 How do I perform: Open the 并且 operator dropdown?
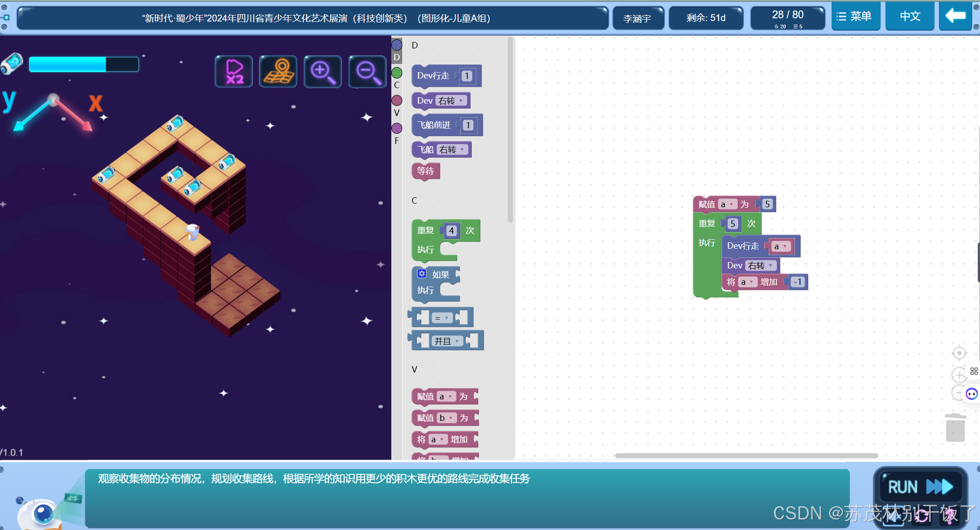coord(447,341)
